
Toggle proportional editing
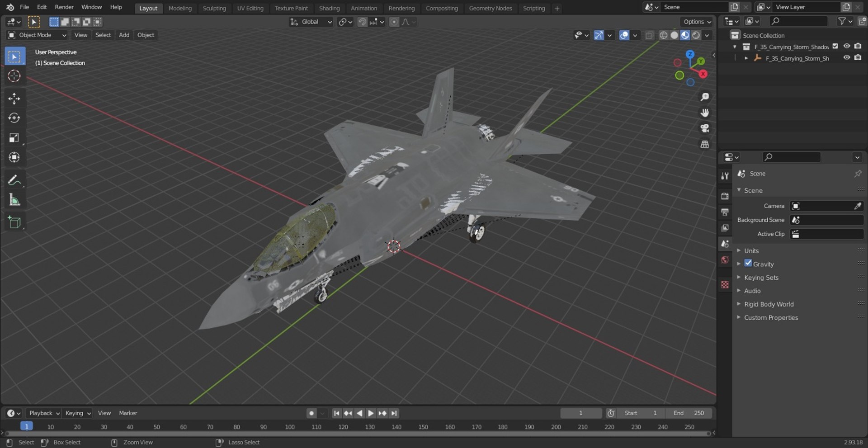[394, 22]
